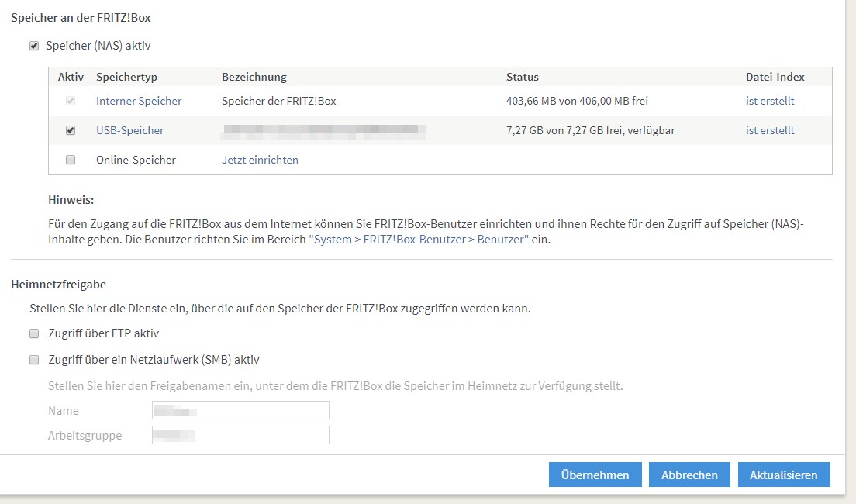Open 'ist erstellt' for Interner Speicher
This screenshot has width=856, height=504.
(x=770, y=101)
